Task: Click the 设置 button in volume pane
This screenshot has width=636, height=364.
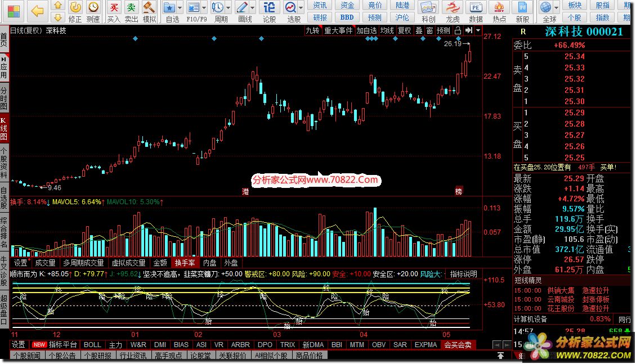Action: coord(20,263)
